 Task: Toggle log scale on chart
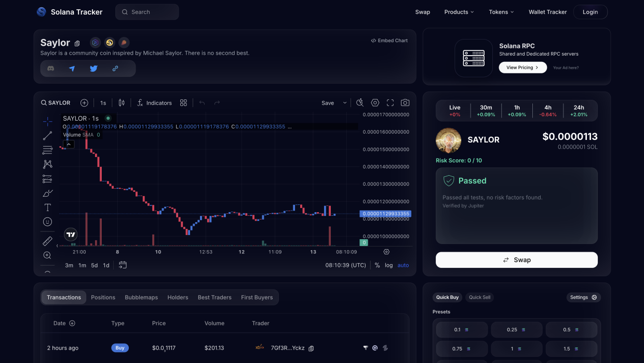pos(388,265)
